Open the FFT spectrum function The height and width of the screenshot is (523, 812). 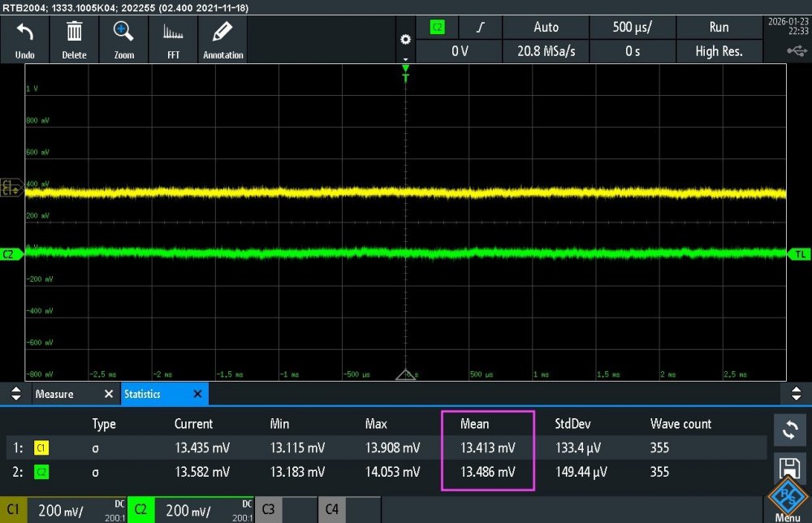173,34
